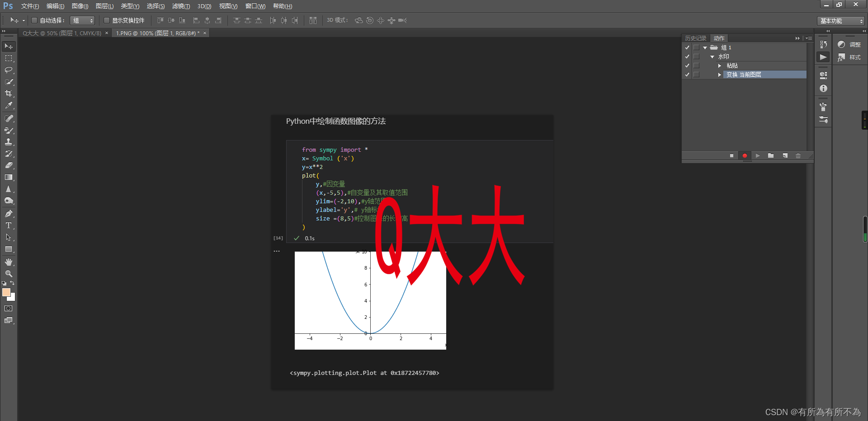Select the Lasso tool
This screenshot has height=421, width=868.
point(9,70)
